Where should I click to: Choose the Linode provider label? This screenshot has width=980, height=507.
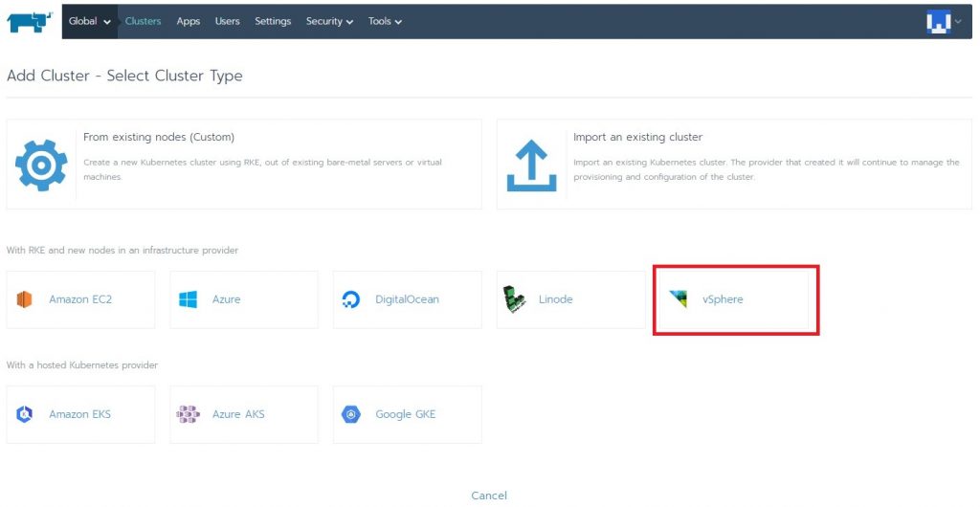coord(556,299)
